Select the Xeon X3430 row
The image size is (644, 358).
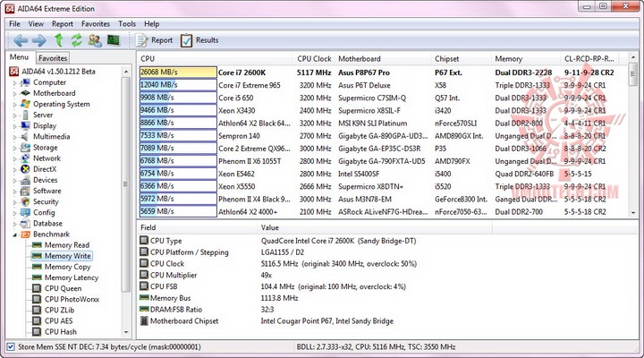382,111
